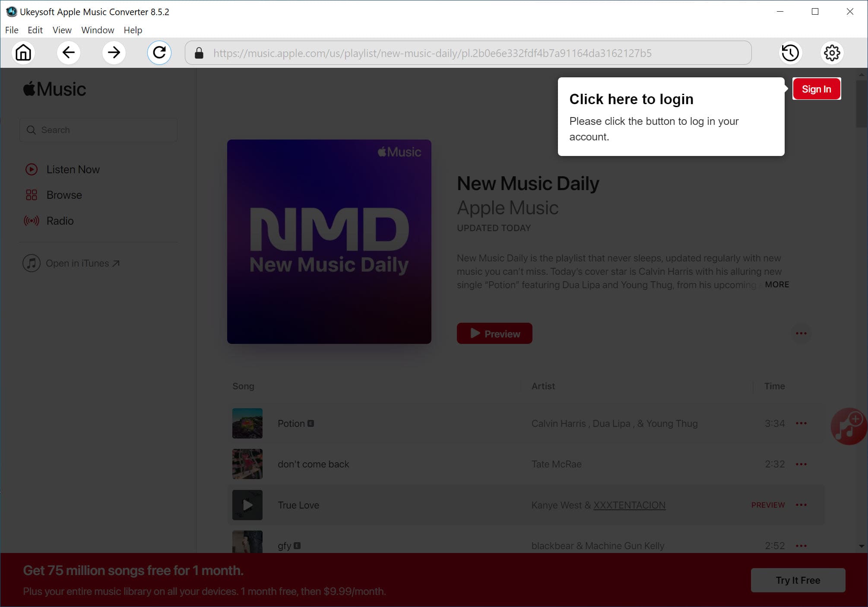This screenshot has width=868, height=607.
Task: Click the three-dots expander for True Love song
Action: [x=801, y=505]
